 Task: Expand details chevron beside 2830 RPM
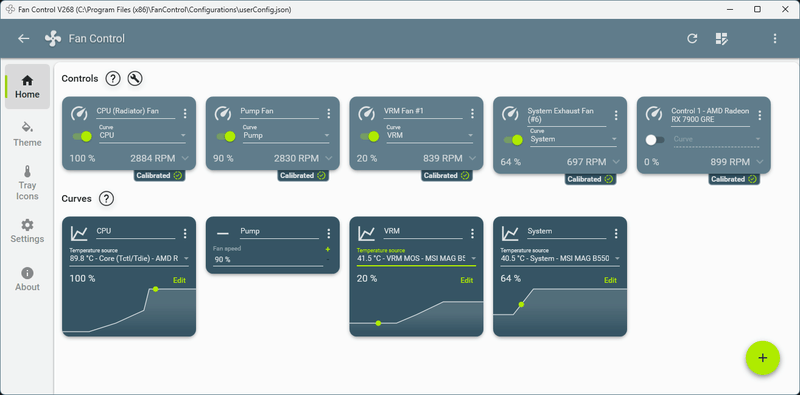(x=329, y=159)
